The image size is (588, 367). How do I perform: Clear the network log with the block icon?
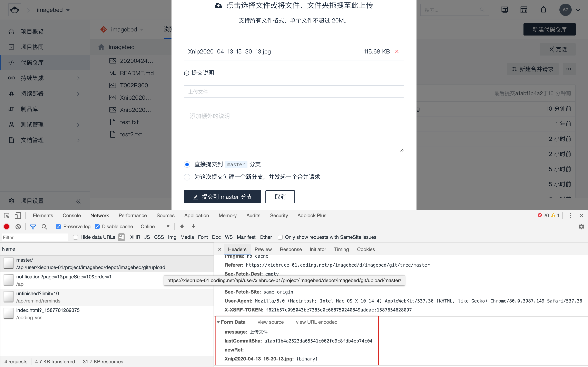click(18, 226)
